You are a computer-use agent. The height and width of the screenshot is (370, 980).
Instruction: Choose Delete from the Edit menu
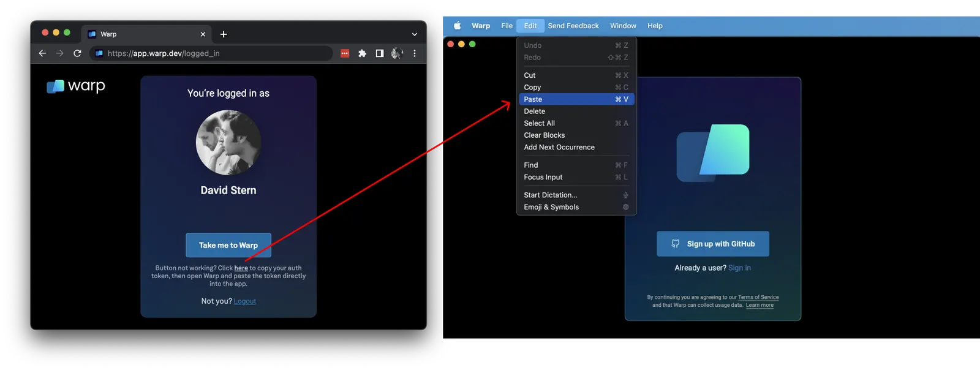click(576, 111)
